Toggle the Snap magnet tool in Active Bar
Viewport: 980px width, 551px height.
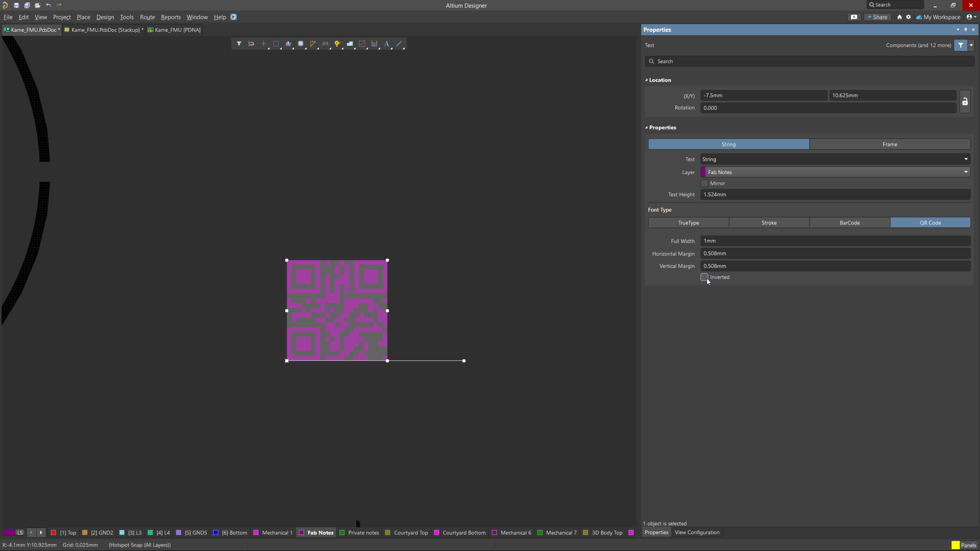(x=251, y=44)
